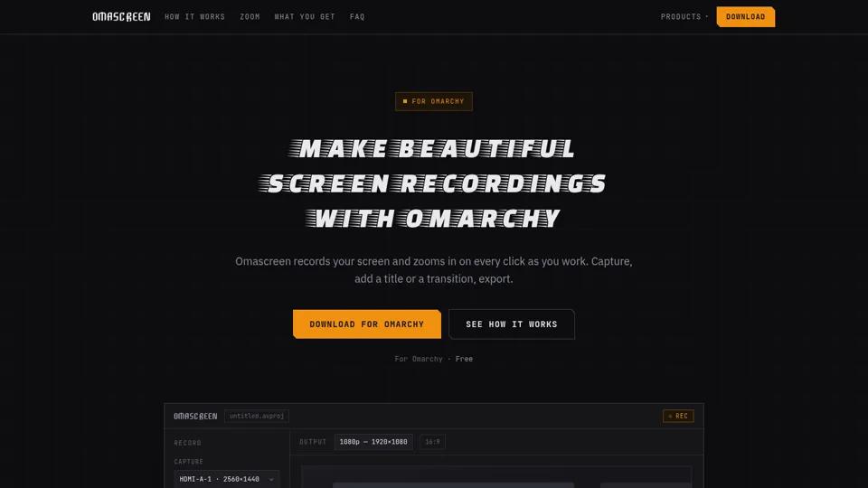Click the Omascreen logo in the app preview
The height and width of the screenshot is (488, 868).
click(195, 416)
